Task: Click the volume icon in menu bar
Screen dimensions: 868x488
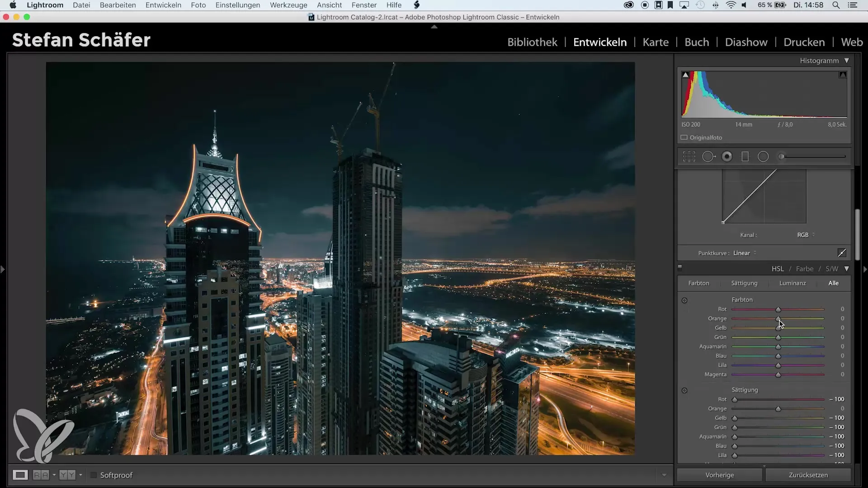Action: pos(745,5)
